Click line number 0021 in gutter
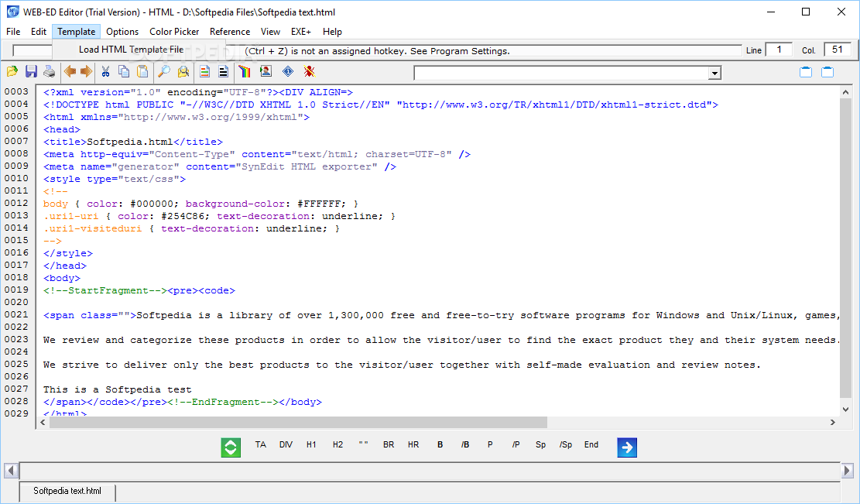The width and height of the screenshot is (860, 504). click(x=16, y=314)
